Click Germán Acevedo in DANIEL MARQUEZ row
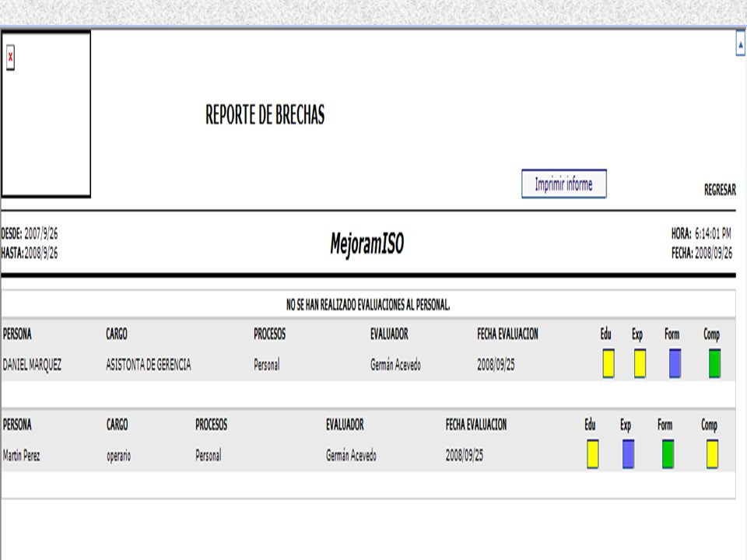The width and height of the screenshot is (747, 560). pos(395,365)
